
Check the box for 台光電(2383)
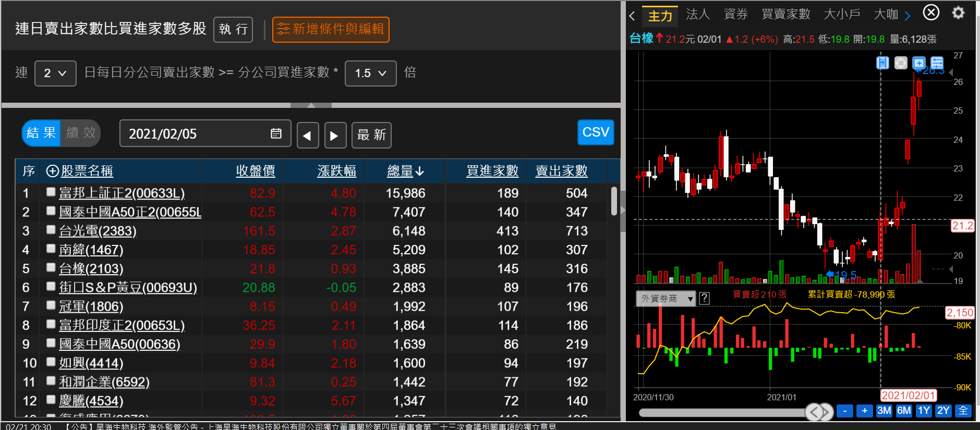[x=51, y=230]
